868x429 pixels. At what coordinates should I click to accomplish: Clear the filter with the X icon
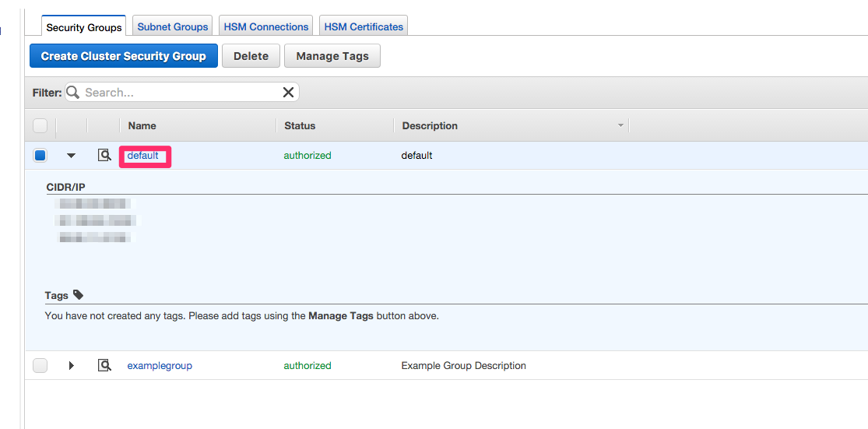click(288, 93)
